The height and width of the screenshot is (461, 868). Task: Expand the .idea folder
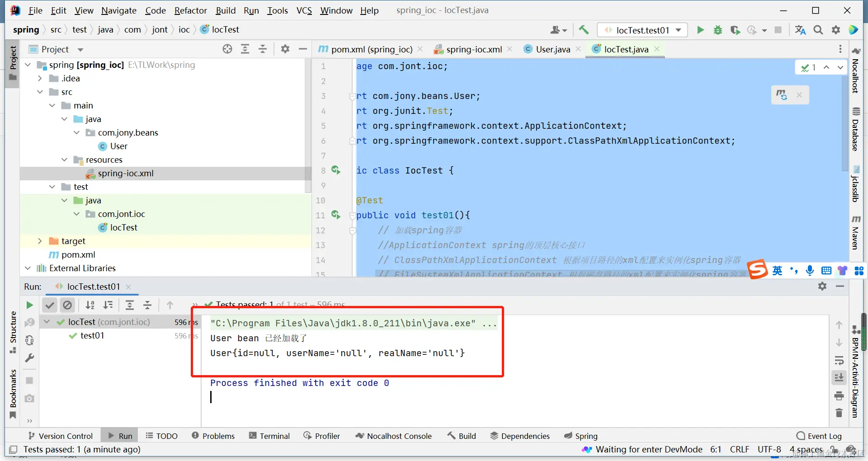40,79
